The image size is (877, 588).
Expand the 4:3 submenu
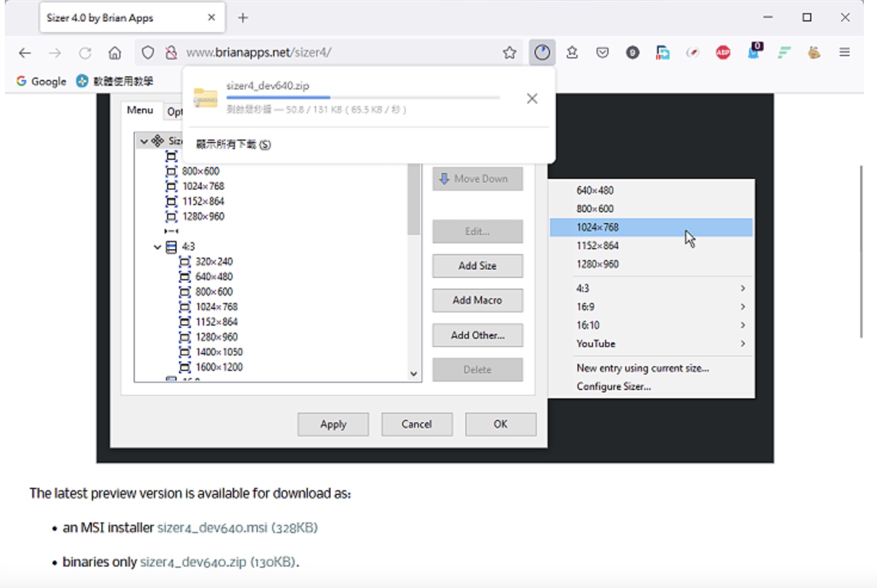pos(651,289)
